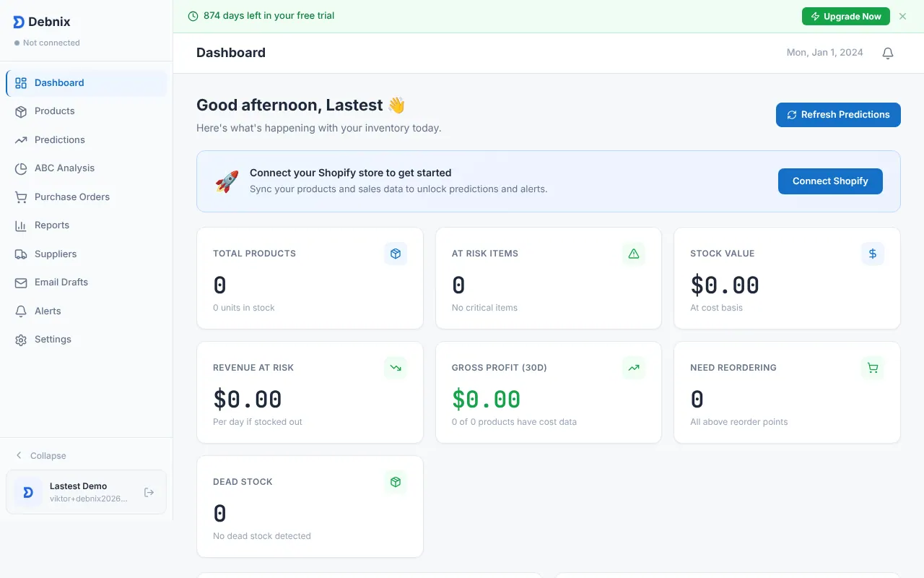Click Need Reordering cart icon
924x578 pixels.
[873, 368]
